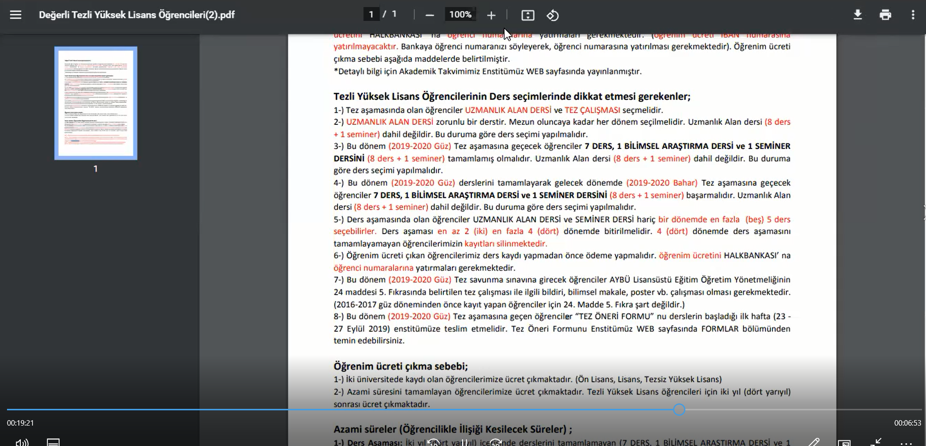Open video player more options ellipsis

pyautogui.click(x=907, y=442)
